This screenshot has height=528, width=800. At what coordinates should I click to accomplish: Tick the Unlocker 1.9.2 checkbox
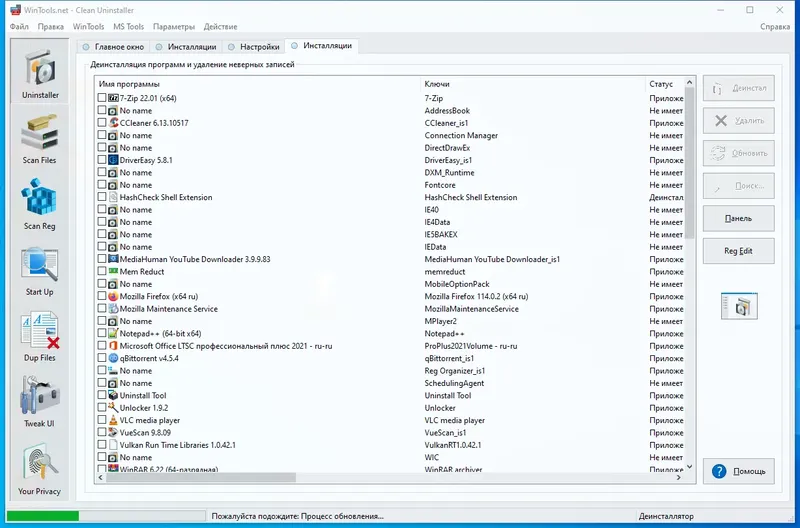coord(102,408)
